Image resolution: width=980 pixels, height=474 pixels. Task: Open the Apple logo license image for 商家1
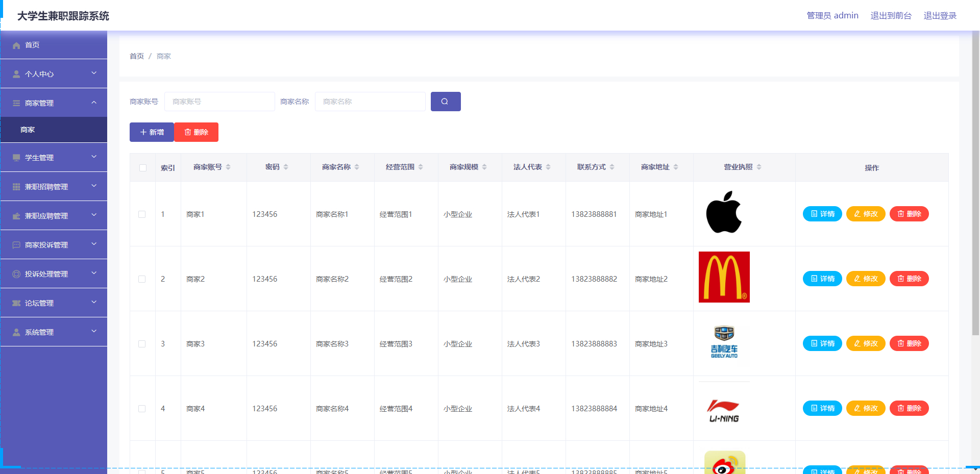tap(724, 213)
